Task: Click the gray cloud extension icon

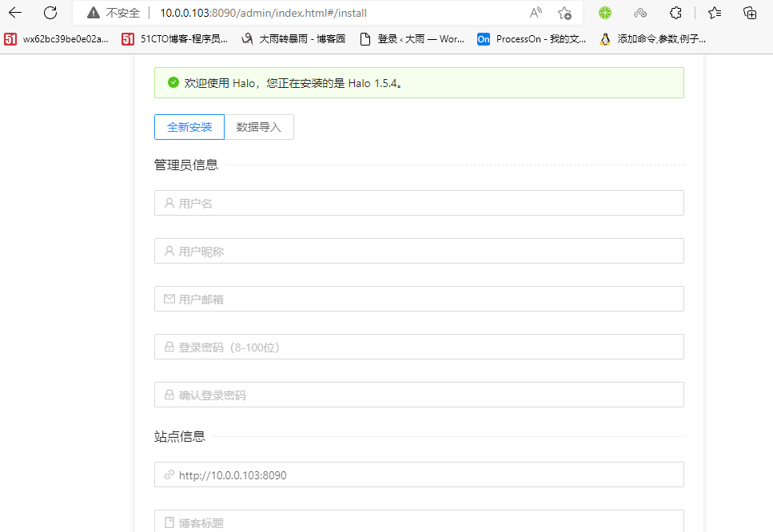Action: [x=640, y=13]
